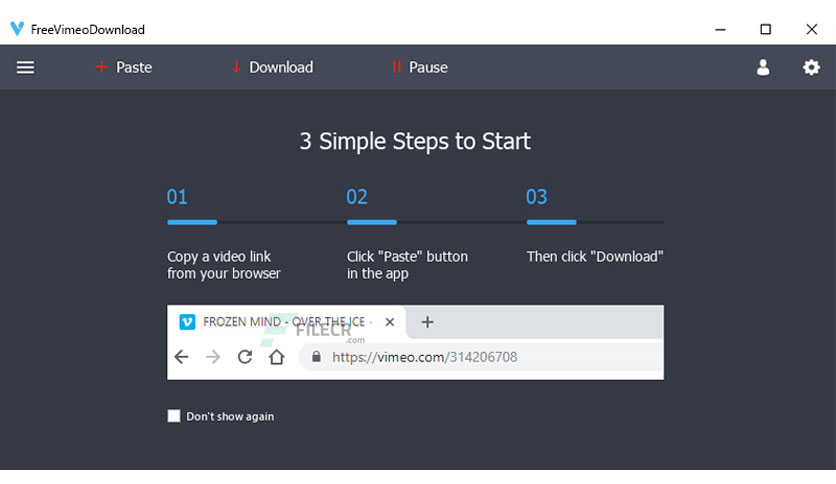Select the FROZEN MIND tab
Screen dimensions: 836x484
[286, 322]
